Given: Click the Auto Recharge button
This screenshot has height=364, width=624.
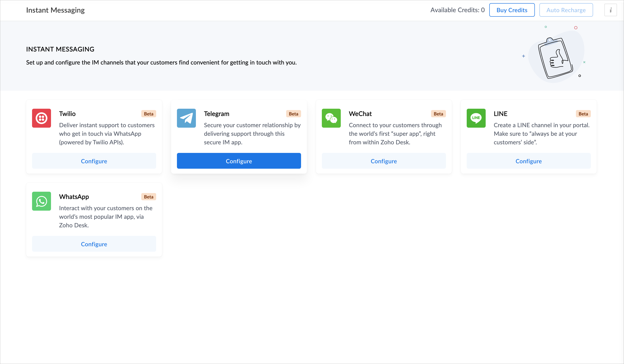Looking at the screenshot, I should click(566, 10).
